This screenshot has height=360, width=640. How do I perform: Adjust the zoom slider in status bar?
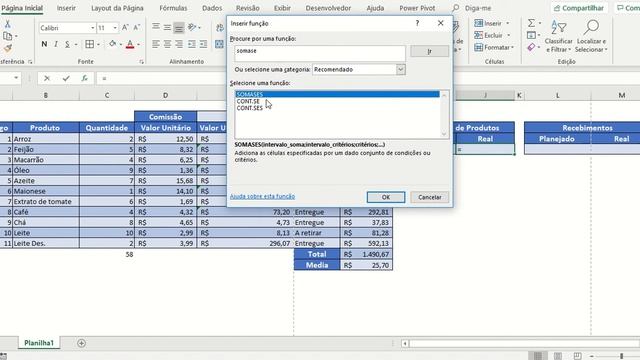[x=621, y=356]
